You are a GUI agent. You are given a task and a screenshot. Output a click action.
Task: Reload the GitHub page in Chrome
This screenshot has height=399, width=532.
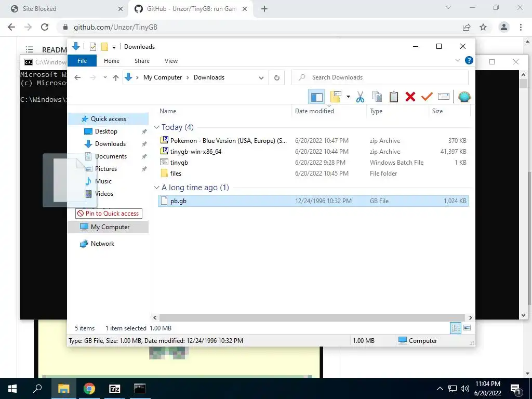coord(45,27)
